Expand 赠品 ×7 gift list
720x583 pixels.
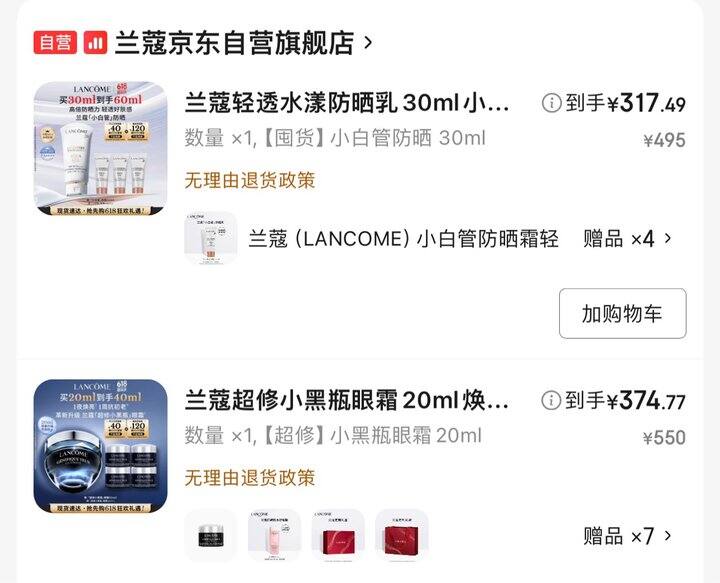click(x=627, y=536)
